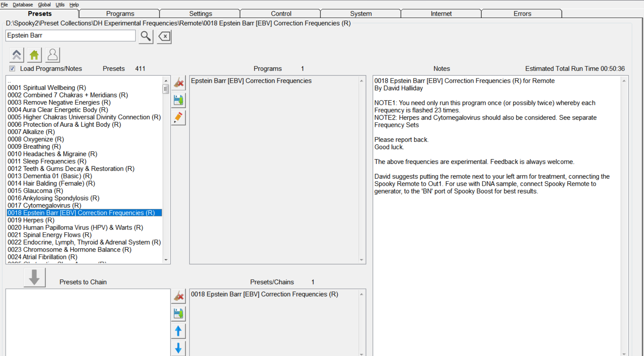The height and width of the screenshot is (356, 644).
Task: Select 0017 Cytomegalovirus (R) preset
Action: click(x=44, y=205)
